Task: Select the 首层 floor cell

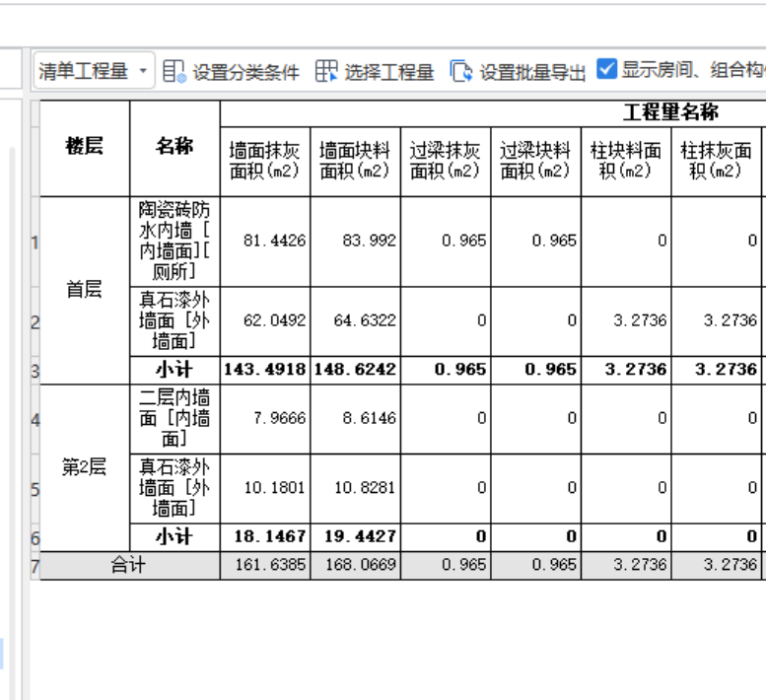Action: tap(85, 291)
